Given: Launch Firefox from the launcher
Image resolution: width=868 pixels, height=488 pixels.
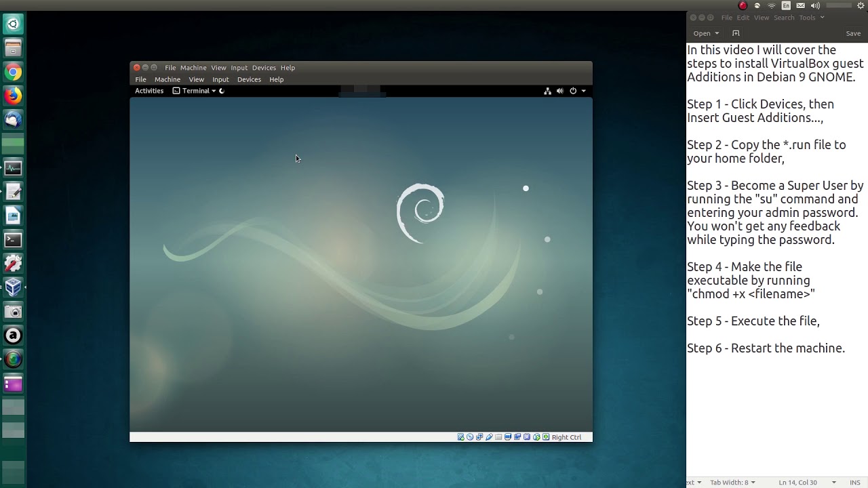Looking at the screenshot, I should pos(13,96).
